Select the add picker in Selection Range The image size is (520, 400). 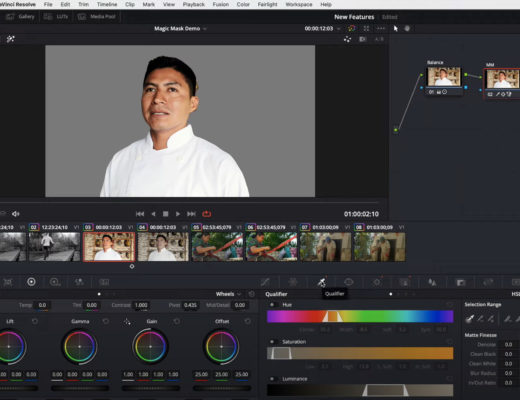tap(491, 319)
